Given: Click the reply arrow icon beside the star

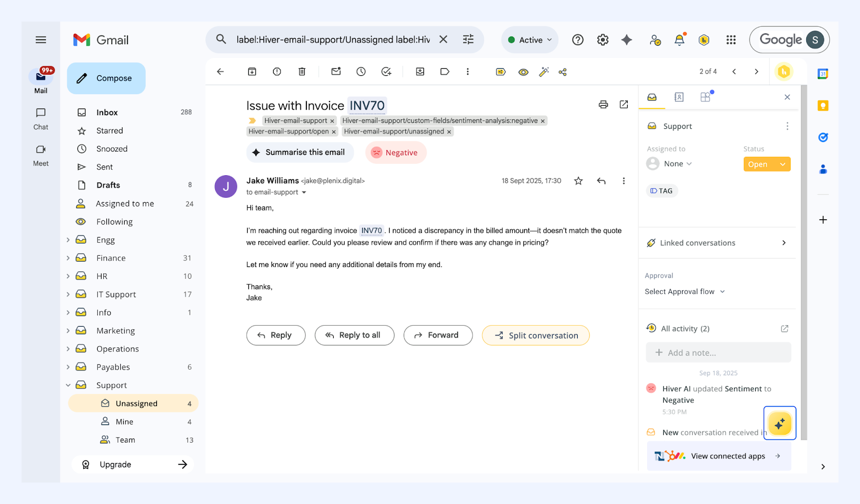Looking at the screenshot, I should 601,181.
